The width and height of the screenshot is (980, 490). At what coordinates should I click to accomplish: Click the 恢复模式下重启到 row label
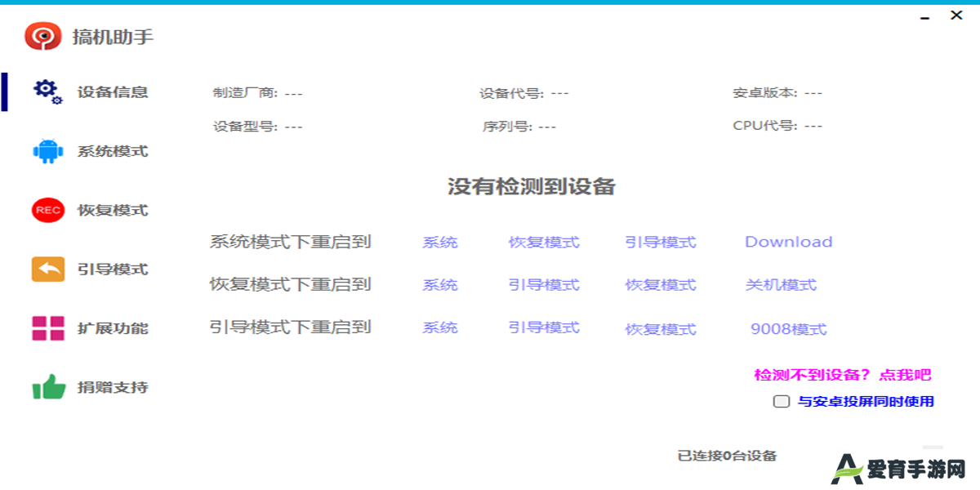291,284
